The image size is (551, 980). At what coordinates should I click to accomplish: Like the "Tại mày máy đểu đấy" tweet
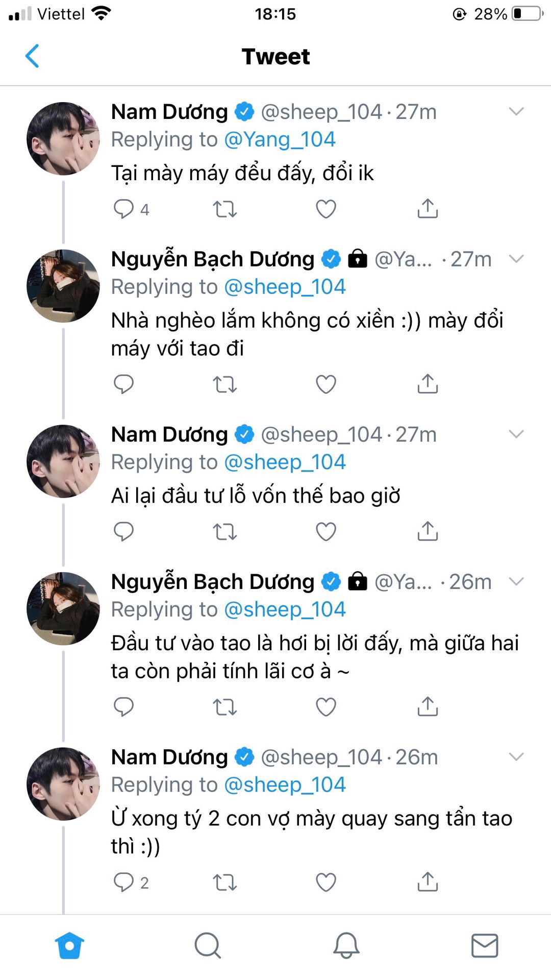click(x=326, y=209)
